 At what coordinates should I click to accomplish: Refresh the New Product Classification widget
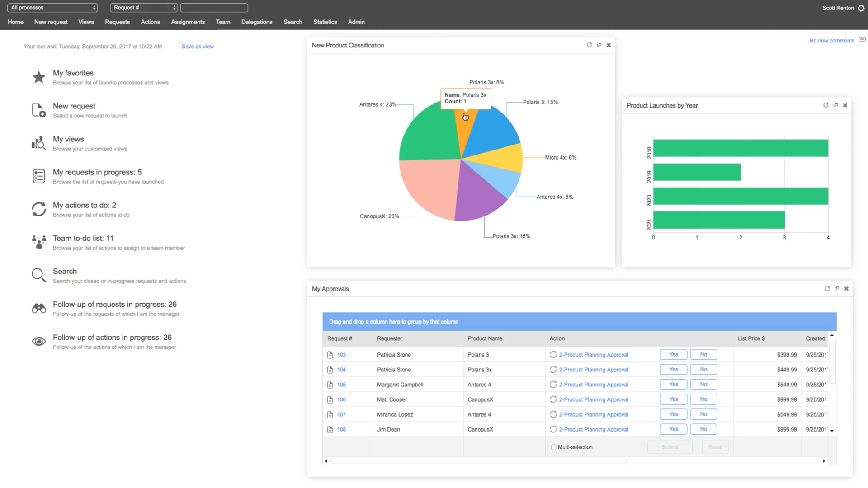point(589,45)
